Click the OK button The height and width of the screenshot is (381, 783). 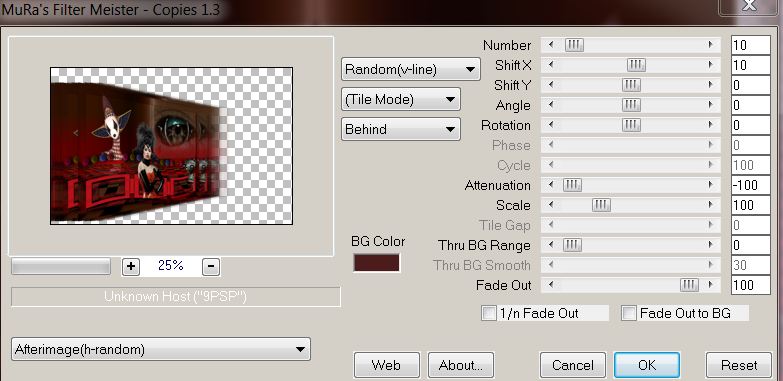pyautogui.click(x=647, y=366)
